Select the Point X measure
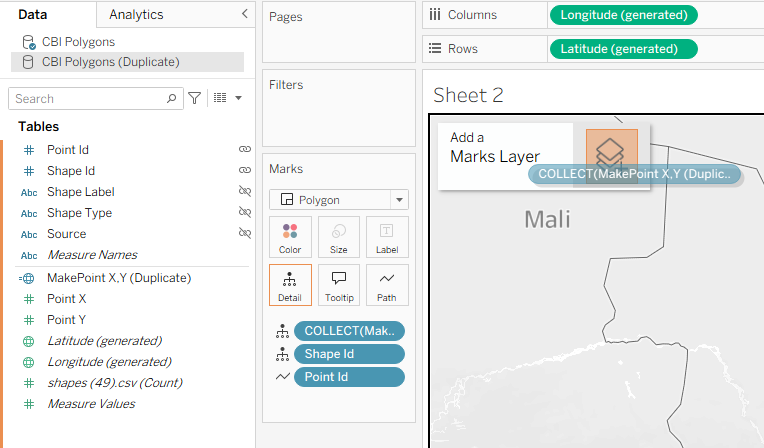 pos(66,298)
